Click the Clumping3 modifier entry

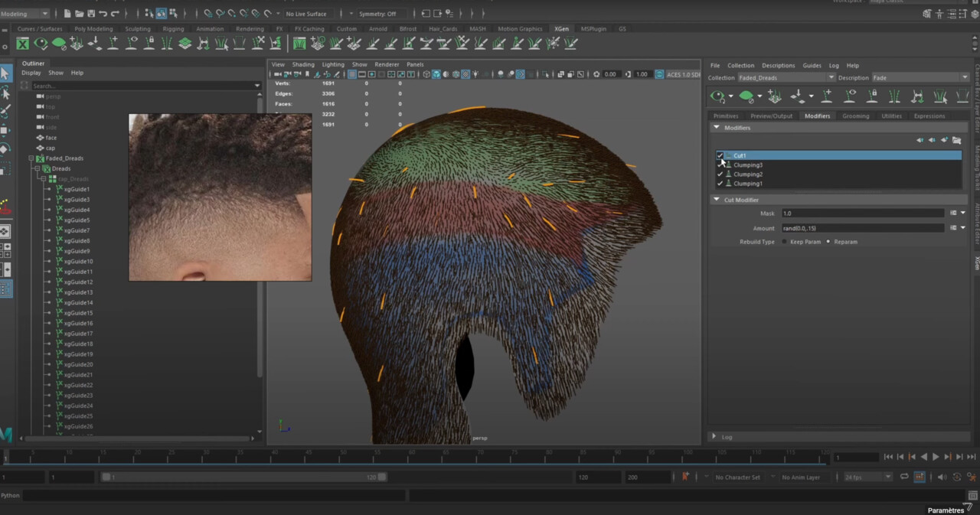pos(748,165)
